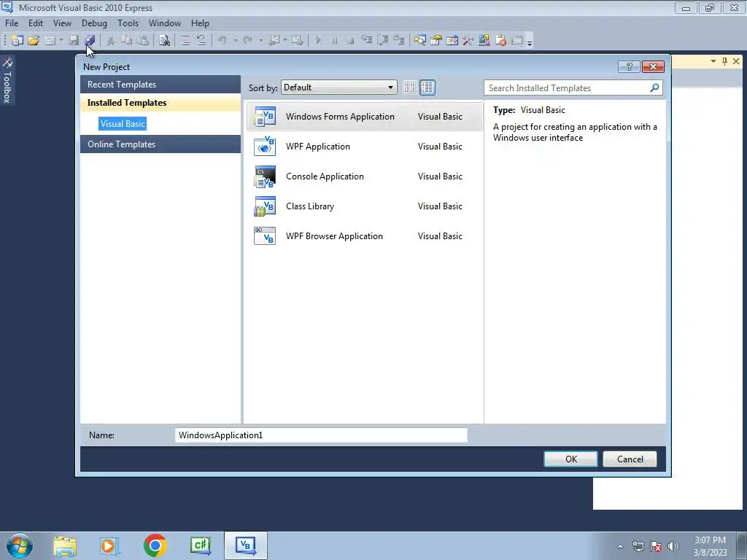The image size is (747, 560).
Task: Open the Window menu
Action: tap(165, 23)
